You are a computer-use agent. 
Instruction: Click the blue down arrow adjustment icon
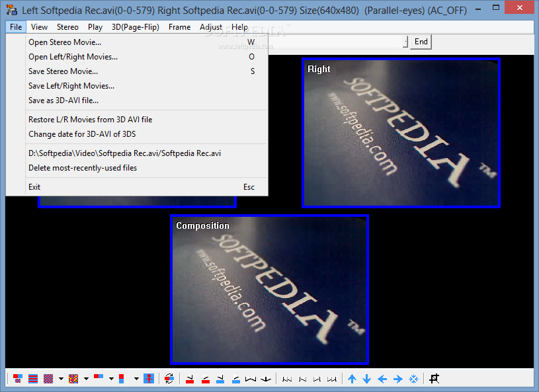point(367,379)
